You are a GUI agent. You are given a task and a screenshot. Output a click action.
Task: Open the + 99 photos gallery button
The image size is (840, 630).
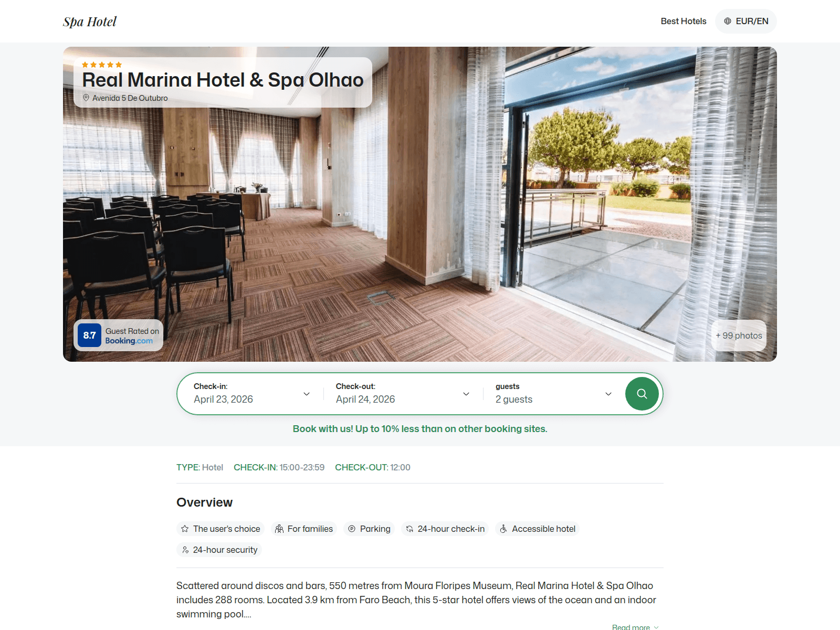click(x=739, y=335)
